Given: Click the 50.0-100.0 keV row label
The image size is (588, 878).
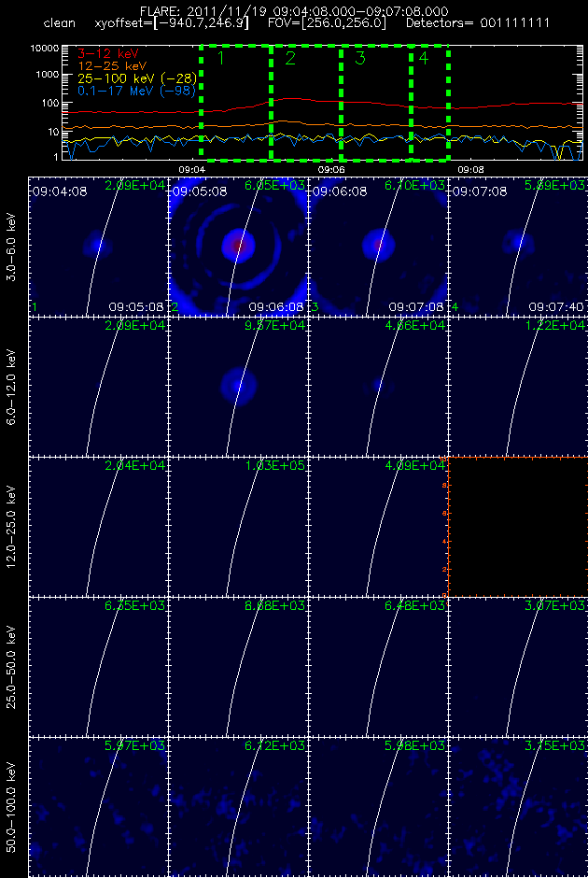Looking at the screenshot, I should tap(12, 807).
